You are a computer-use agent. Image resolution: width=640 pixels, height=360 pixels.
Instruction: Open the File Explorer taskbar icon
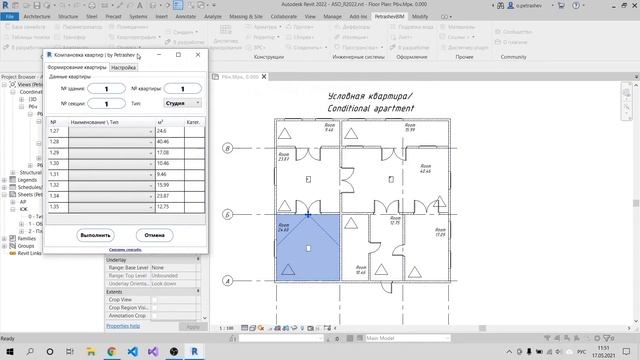pyautogui.click(x=91, y=351)
